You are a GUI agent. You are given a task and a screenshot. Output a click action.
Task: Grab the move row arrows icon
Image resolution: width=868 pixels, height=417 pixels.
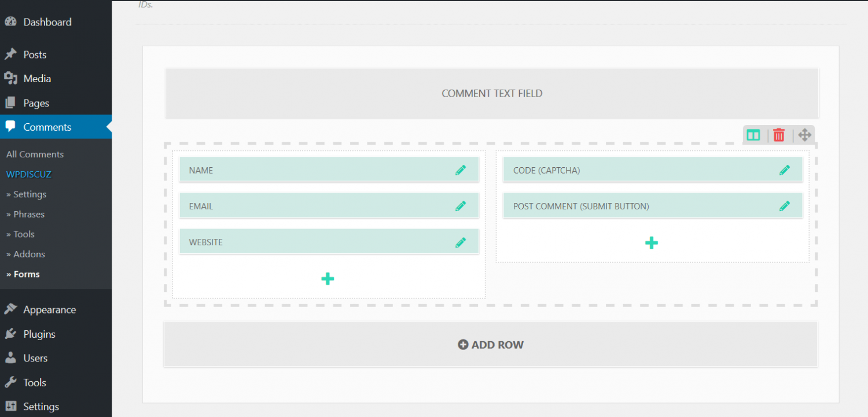click(804, 135)
